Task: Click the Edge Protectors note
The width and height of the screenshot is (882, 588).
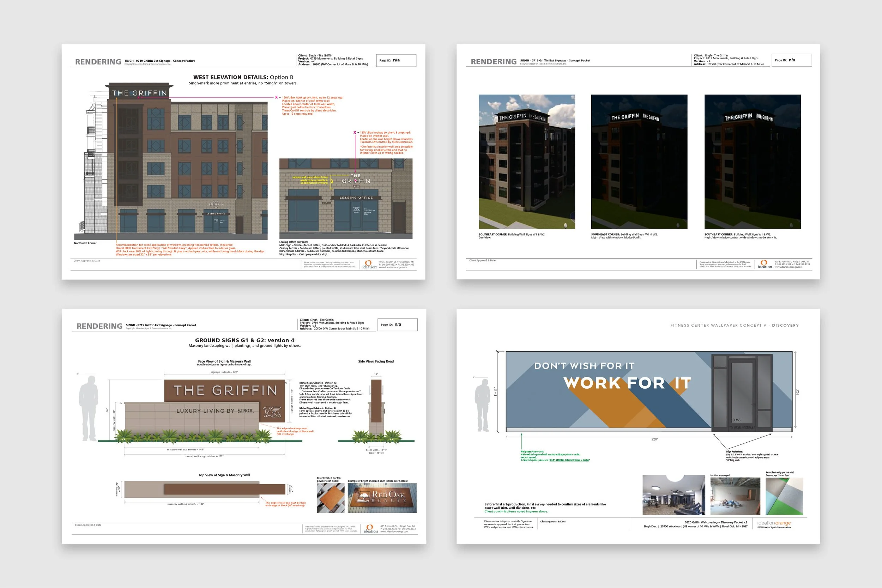Action: pyautogui.click(x=752, y=456)
